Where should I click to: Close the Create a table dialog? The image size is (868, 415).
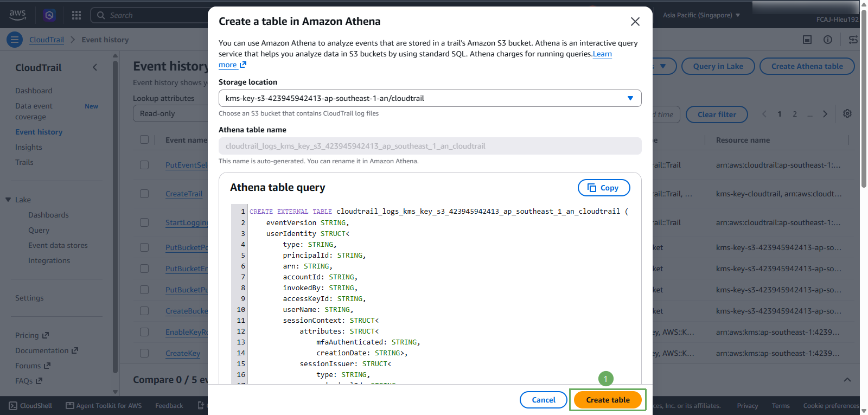click(x=635, y=22)
